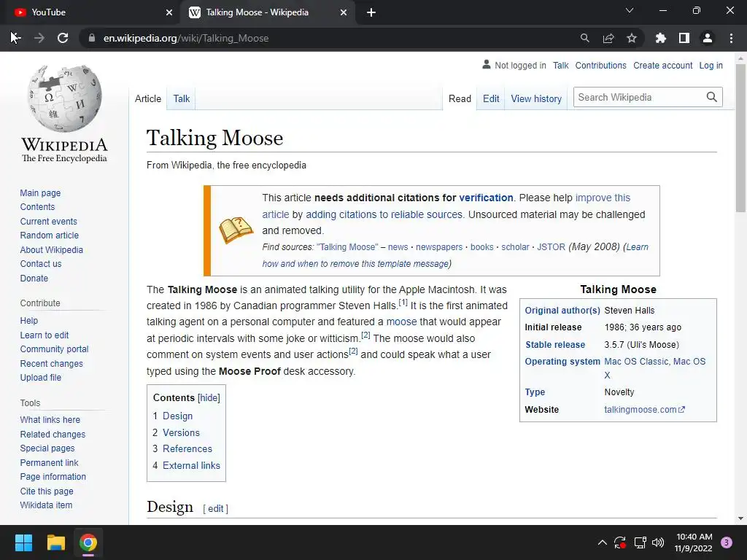Open Chrome three-dot menu

tap(731, 38)
